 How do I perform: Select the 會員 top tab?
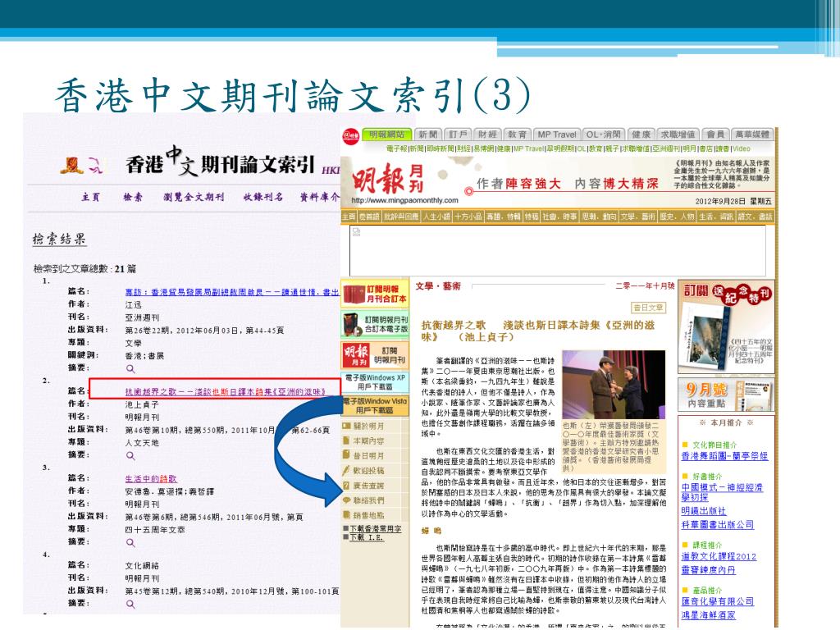click(x=715, y=135)
